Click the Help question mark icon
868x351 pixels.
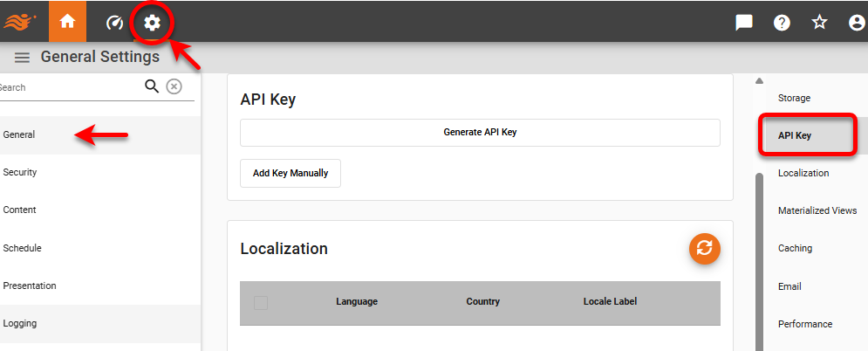[783, 23]
